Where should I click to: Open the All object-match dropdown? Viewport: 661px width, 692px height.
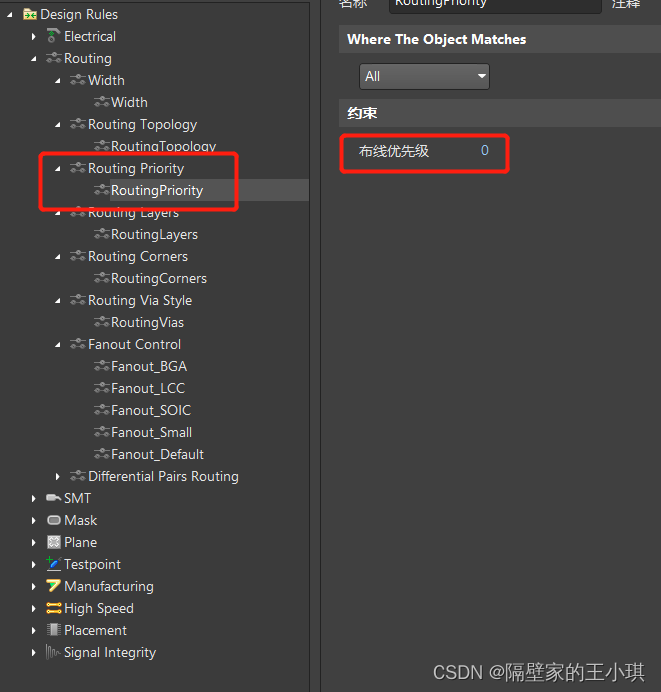[x=424, y=76]
